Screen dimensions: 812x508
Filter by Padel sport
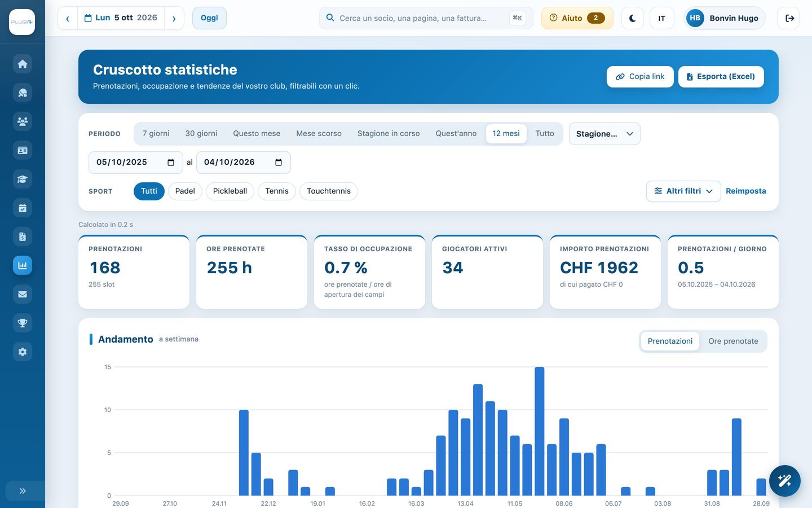pyautogui.click(x=185, y=191)
